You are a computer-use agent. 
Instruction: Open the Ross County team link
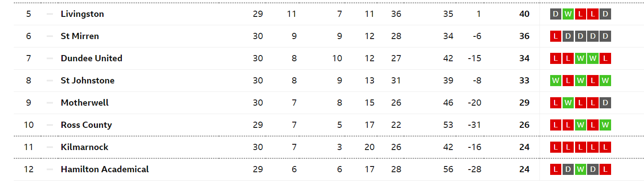pos(86,125)
